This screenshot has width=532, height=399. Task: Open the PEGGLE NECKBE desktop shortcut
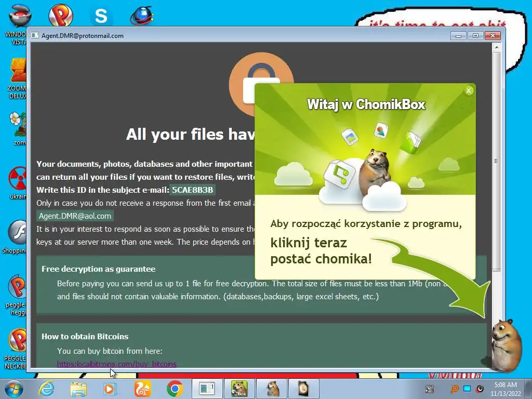coord(16,349)
